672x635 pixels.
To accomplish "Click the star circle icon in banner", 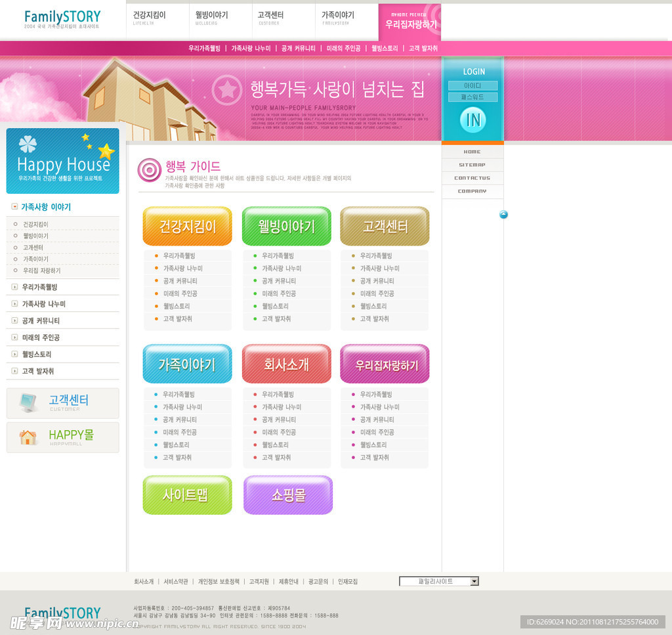I will pos(227,90).
